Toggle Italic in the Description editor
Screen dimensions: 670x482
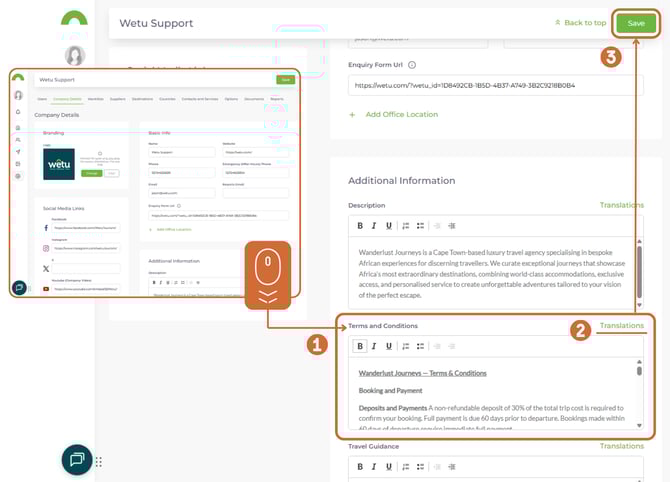click(x=374, y=226)
